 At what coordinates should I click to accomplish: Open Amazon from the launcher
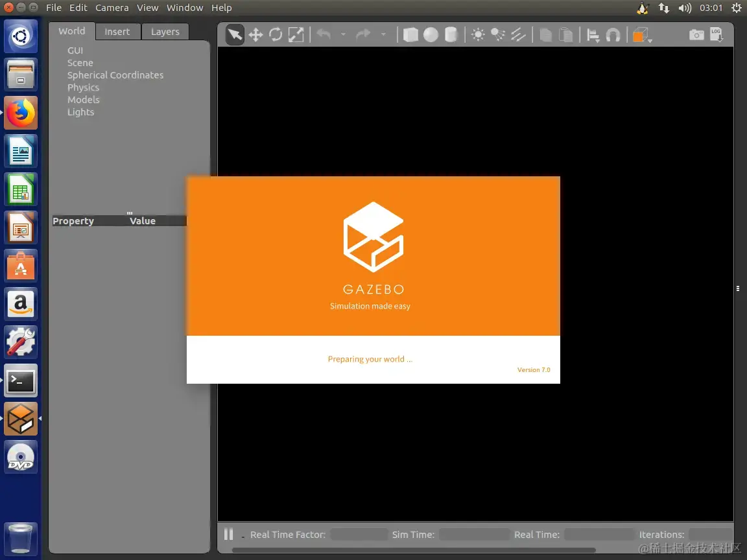click(x=21, y=304)
